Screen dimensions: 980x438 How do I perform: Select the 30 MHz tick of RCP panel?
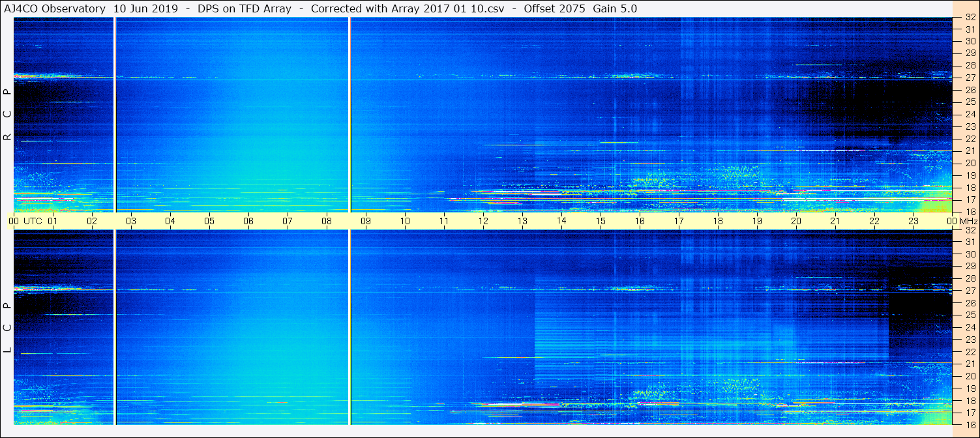970,41
